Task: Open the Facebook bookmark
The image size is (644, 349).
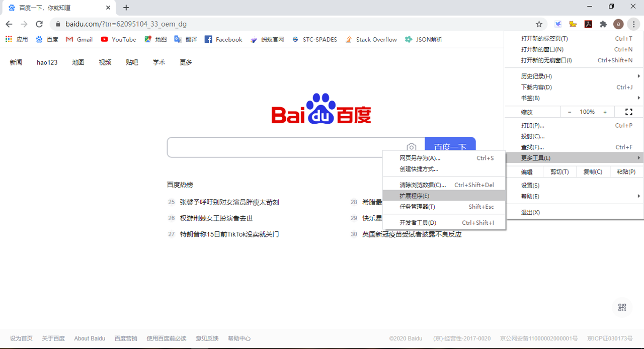Action: 223,39
